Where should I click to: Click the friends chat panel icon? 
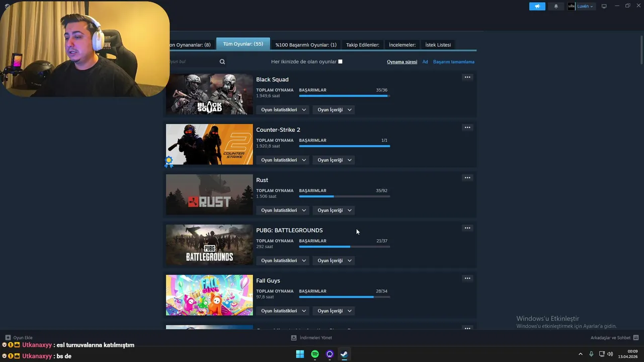pyautogui.click(x=636, y=338)
